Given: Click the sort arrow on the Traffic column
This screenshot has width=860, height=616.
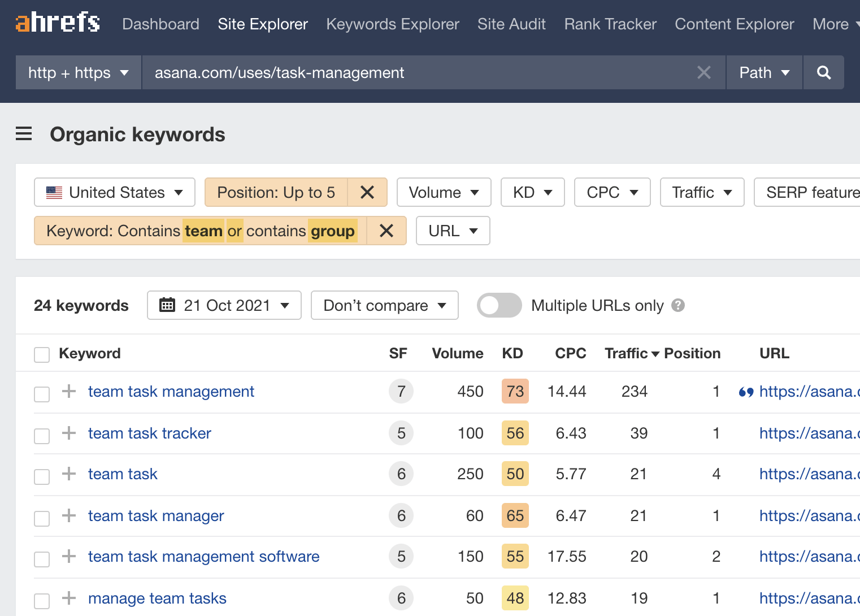Looking at the screenshot, I should click(x=655, y=353).
